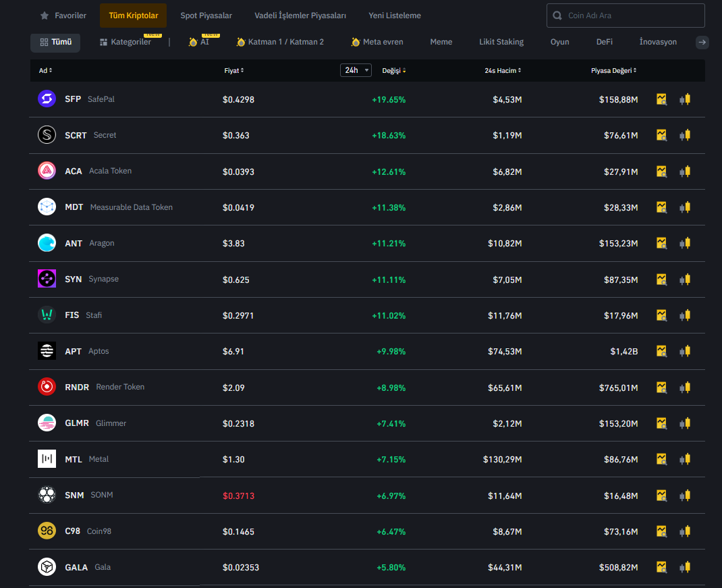
Task: Open the chart detail icon for APT
Action: click(x=661, y=351)
